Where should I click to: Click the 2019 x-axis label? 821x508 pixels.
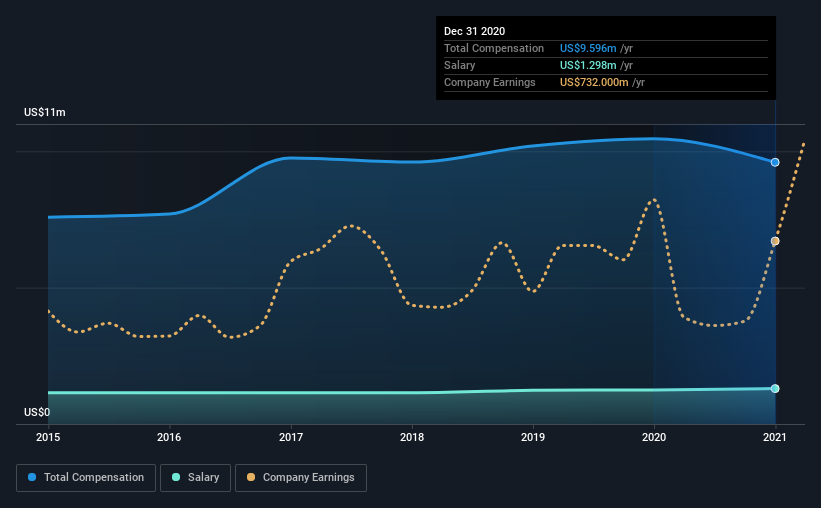[533, 437]
